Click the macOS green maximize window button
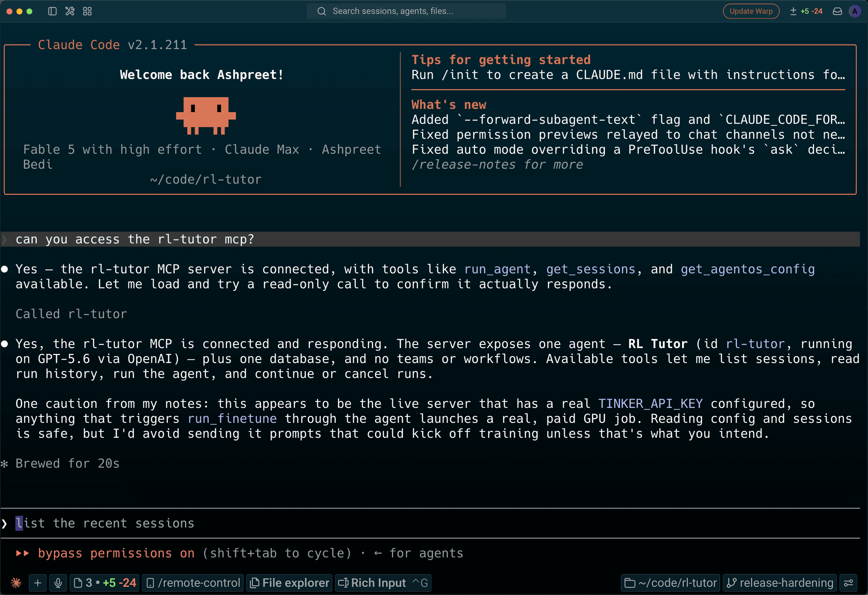 point(29,11)
